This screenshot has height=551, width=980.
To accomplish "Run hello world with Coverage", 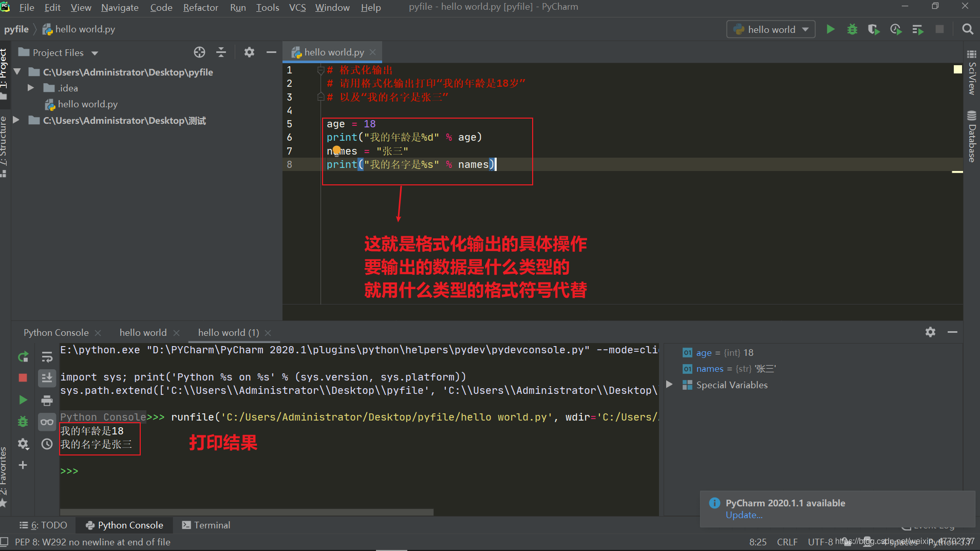I will click(x=873, y=29).
